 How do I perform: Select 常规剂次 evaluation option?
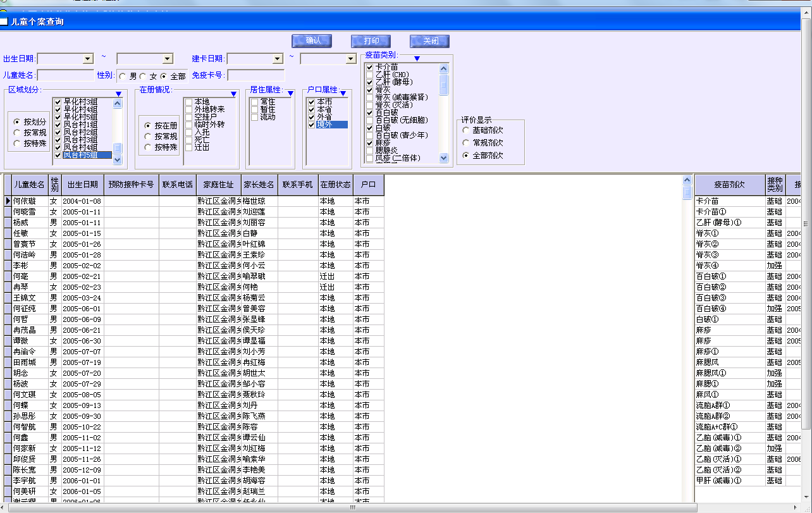click(466, 143)
